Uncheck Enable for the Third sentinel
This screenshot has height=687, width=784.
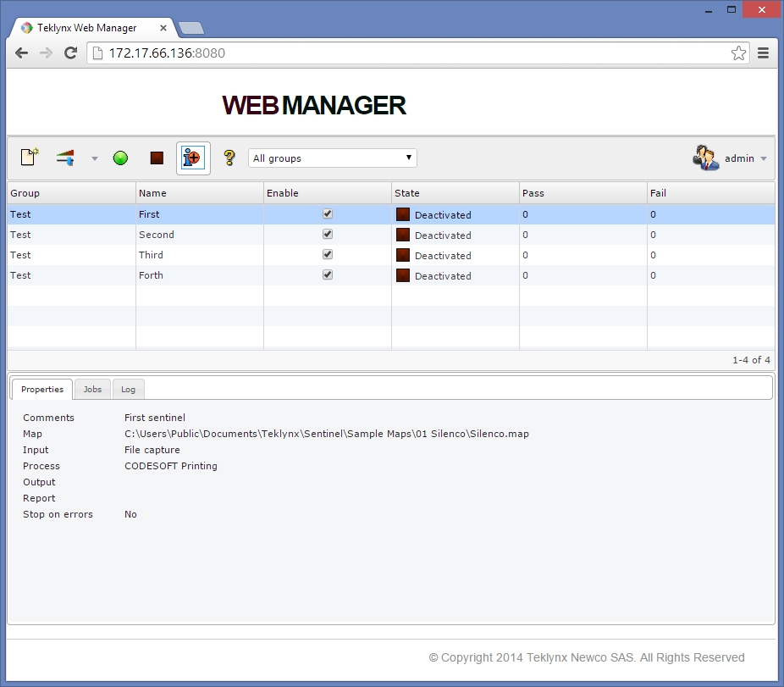(328, 254)
